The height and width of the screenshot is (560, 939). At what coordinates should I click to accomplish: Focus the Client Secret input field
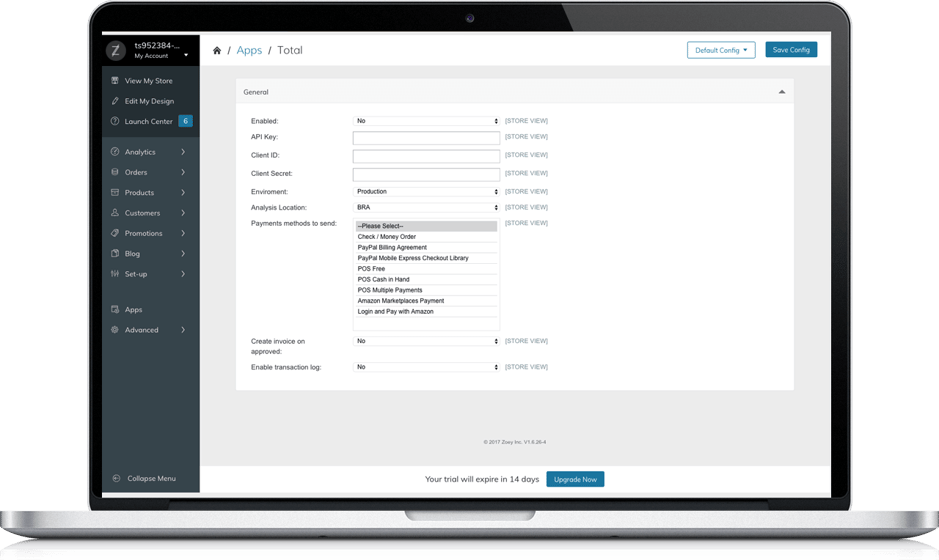click(426, 174)
